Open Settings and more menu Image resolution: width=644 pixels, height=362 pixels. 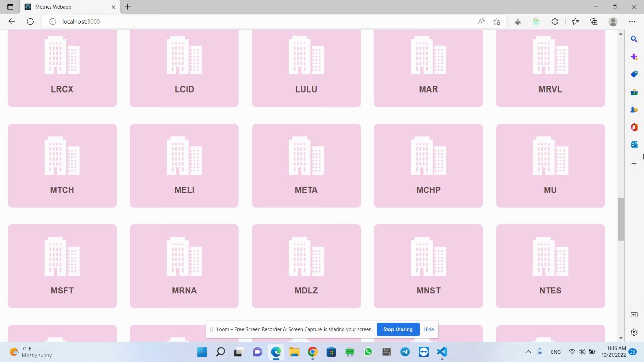pyautogui.click(x=632, y=21)
